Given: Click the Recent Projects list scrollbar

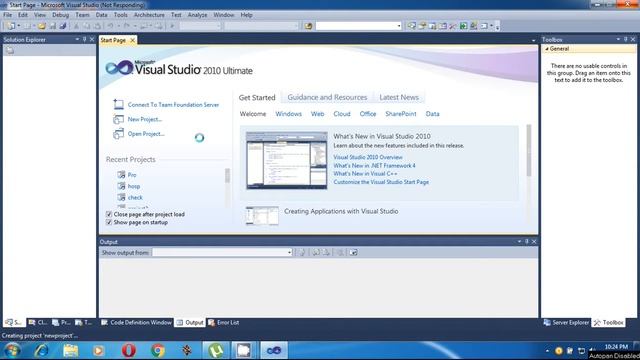Looking at the screenshot, I should click(227, 176).
